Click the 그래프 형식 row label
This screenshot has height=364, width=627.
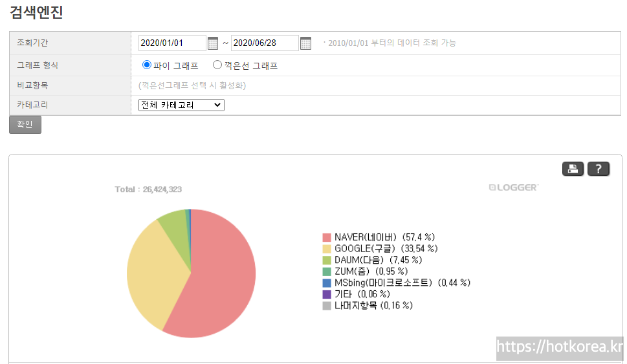38,65
